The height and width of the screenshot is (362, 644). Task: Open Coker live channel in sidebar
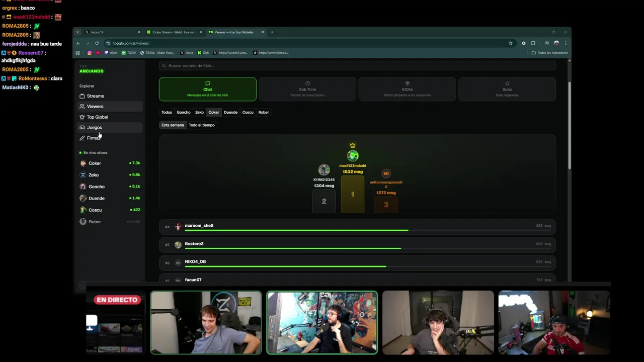click(110, 163)
